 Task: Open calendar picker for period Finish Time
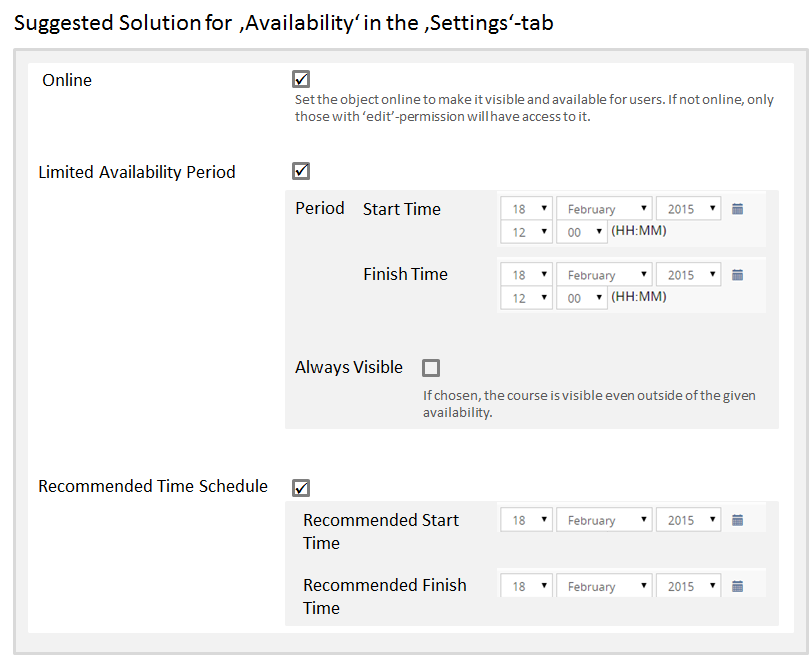[738, 275]
